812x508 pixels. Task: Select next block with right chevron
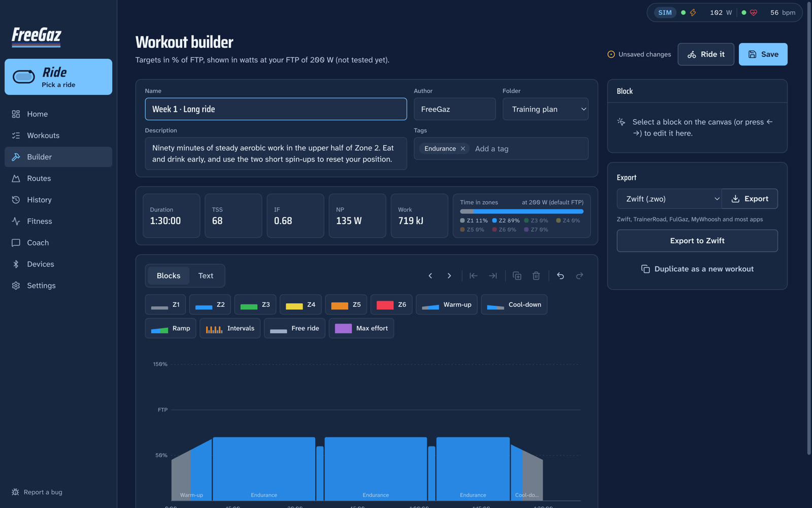(449, 276)
